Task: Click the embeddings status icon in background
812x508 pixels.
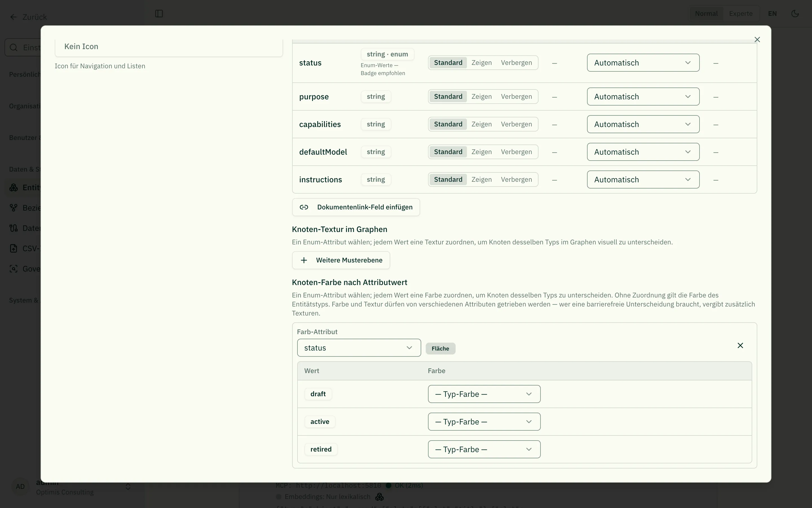Action: click(x=379, y=497)
